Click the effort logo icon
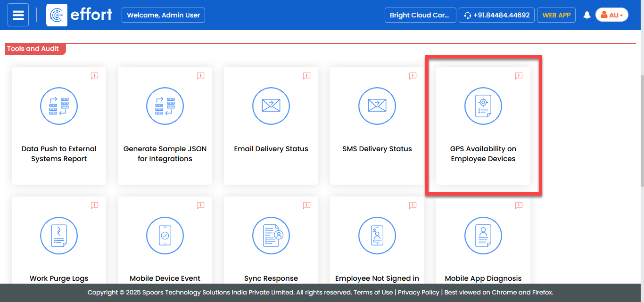644x302 pixels. (57, 15)
